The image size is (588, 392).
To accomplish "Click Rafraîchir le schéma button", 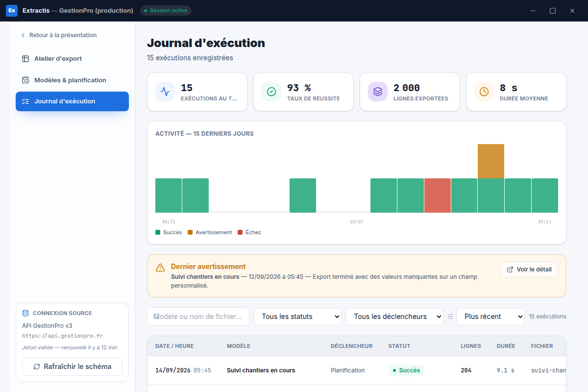I will (x=72, y=367).
